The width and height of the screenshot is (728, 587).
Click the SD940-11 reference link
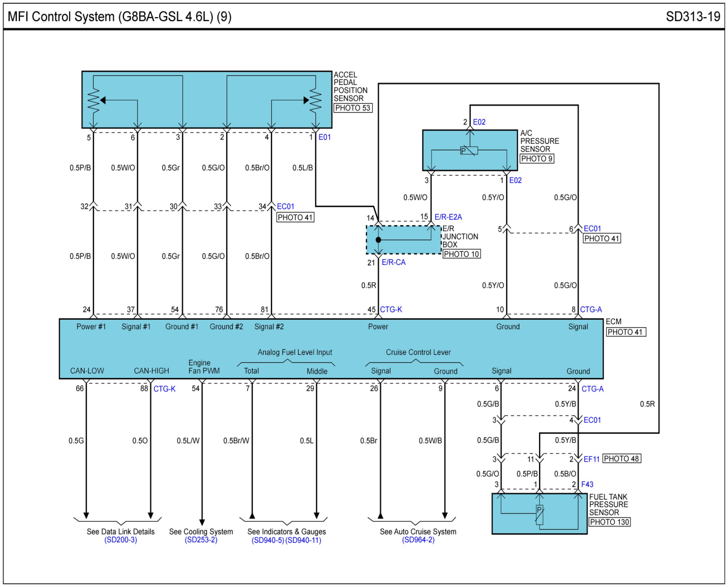(x=304, y=540)
